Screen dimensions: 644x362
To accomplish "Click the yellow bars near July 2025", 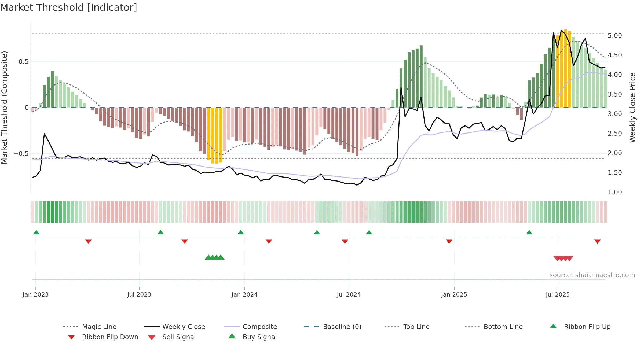I will tap(563, 69).
